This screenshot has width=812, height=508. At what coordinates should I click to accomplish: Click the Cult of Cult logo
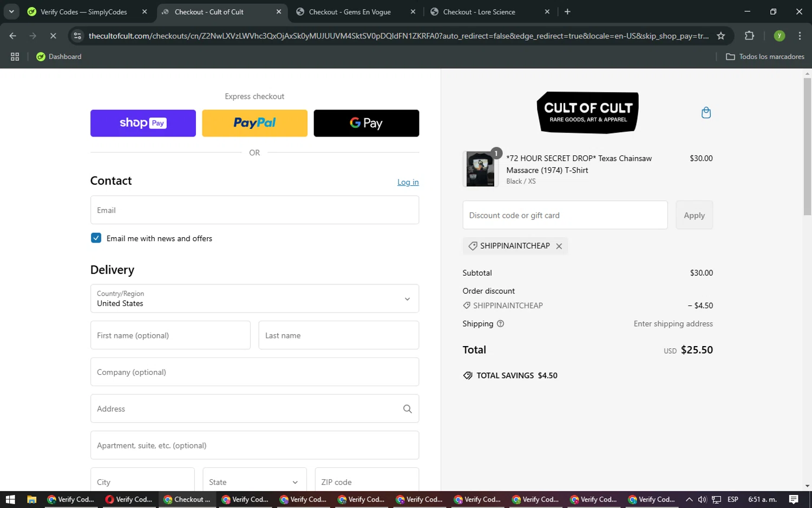pos(588,112)
